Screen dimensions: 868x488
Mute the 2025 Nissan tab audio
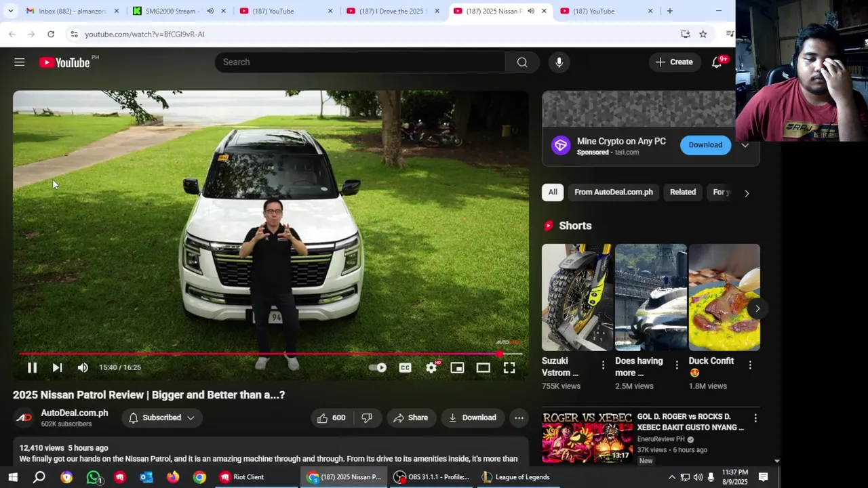(x=531, y=11)
